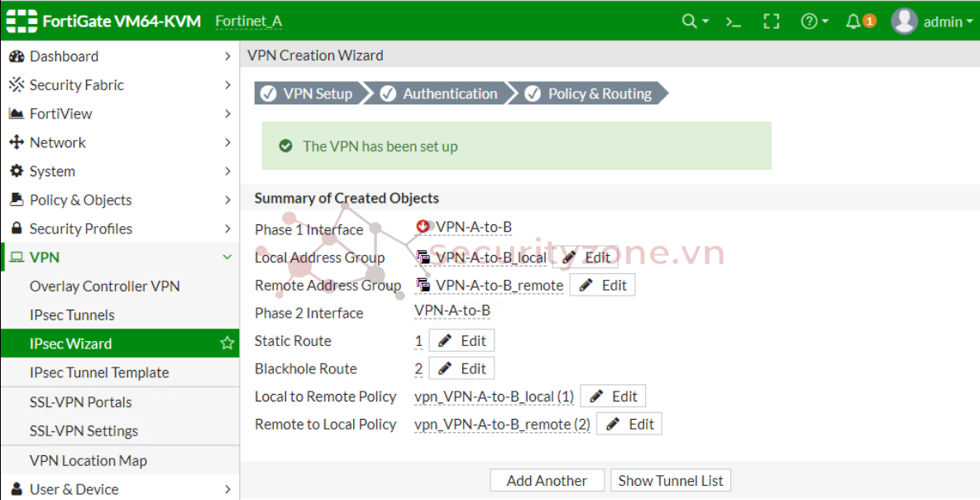Screen dimensions: 980x500
Task: Click the VPN-A-to-B_remote address group icon
Action: coord(423,285)
